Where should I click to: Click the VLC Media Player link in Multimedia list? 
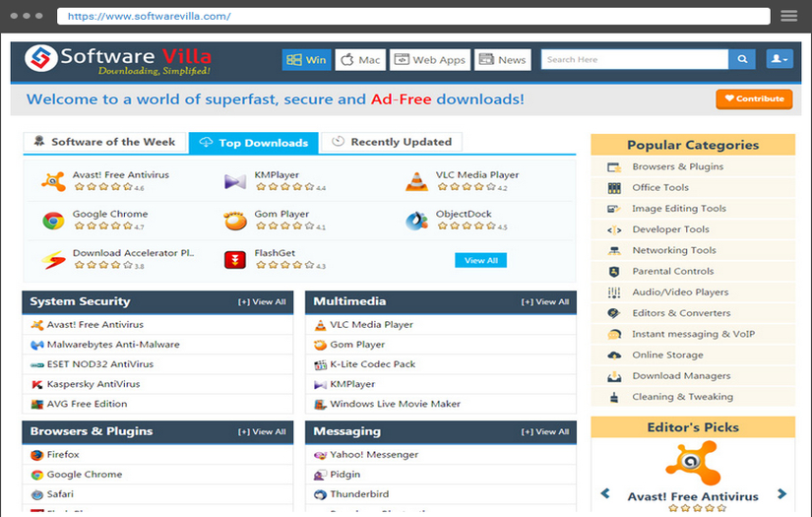coord(372,325)
